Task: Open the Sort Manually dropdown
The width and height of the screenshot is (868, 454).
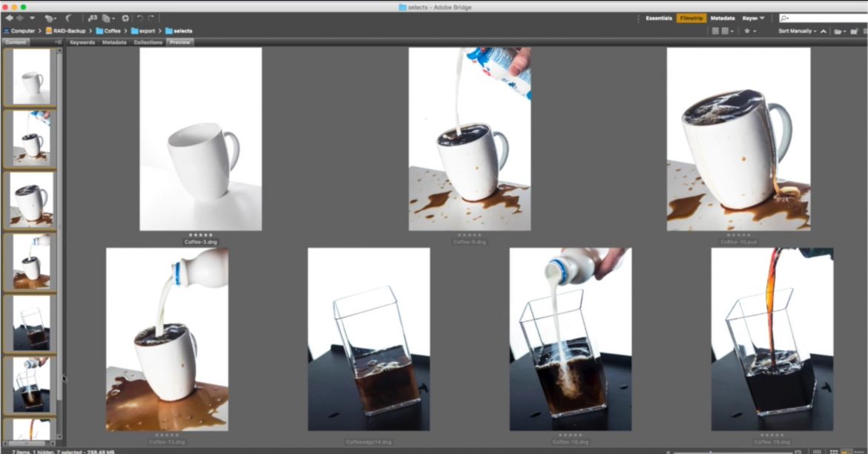Action: 797,31
